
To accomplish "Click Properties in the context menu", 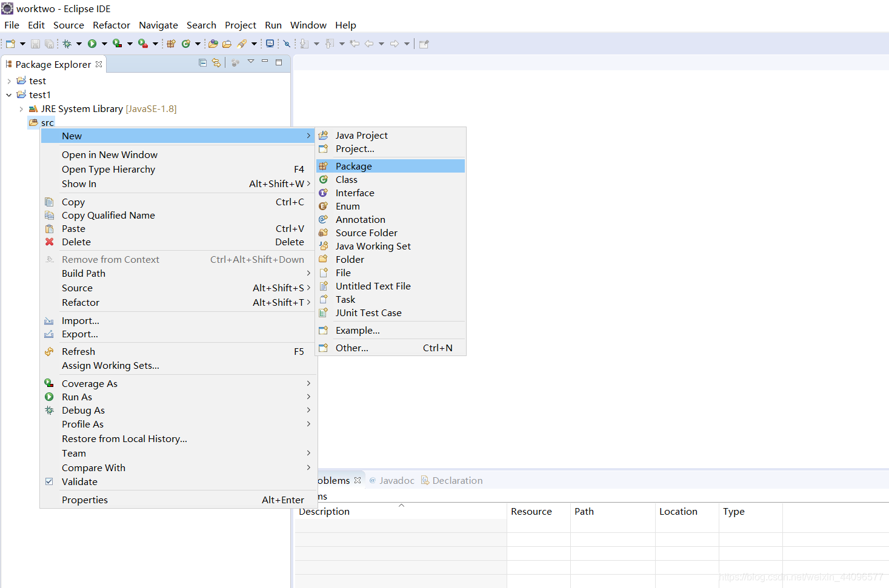I will 178,500.
